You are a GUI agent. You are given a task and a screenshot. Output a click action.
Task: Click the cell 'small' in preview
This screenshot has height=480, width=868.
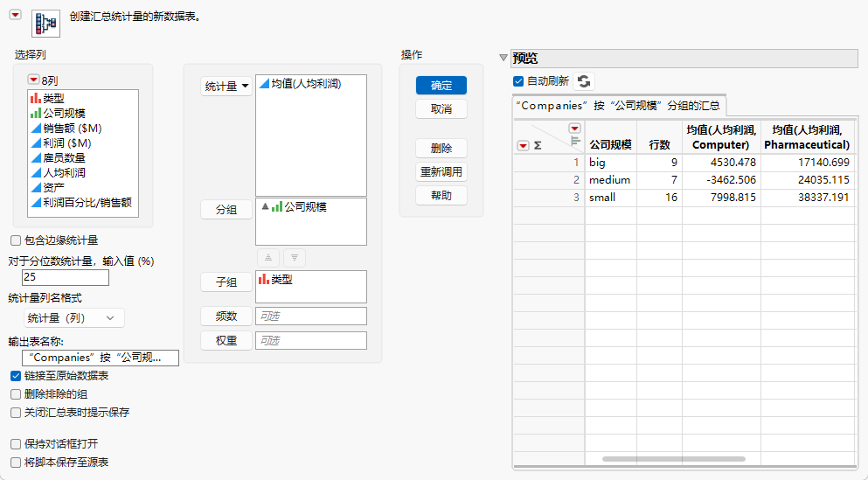click(611, 198)
